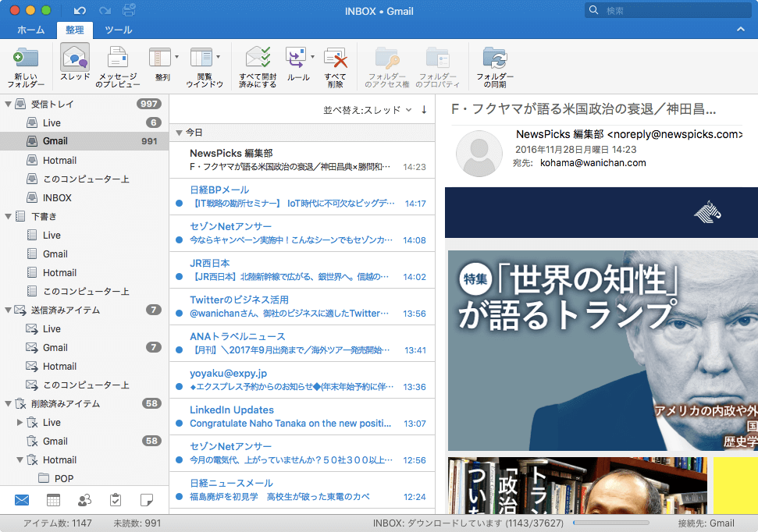Open the Arrange (整列) dropdown arrow
This screenshot has width=758, height=532.
click(177, 57)
